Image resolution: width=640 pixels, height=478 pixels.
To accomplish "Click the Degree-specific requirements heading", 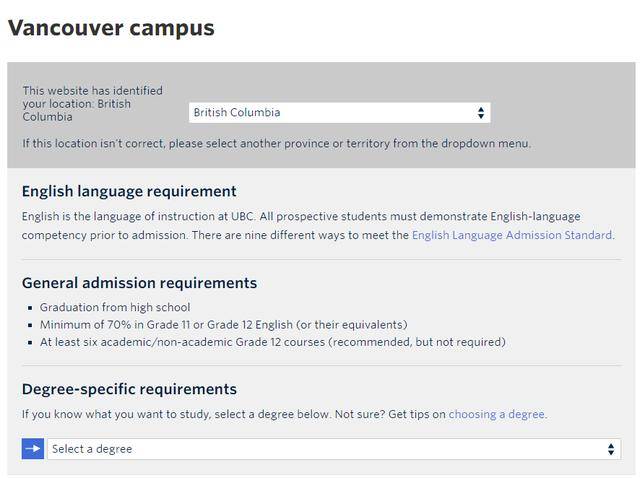I will (129, 389).
